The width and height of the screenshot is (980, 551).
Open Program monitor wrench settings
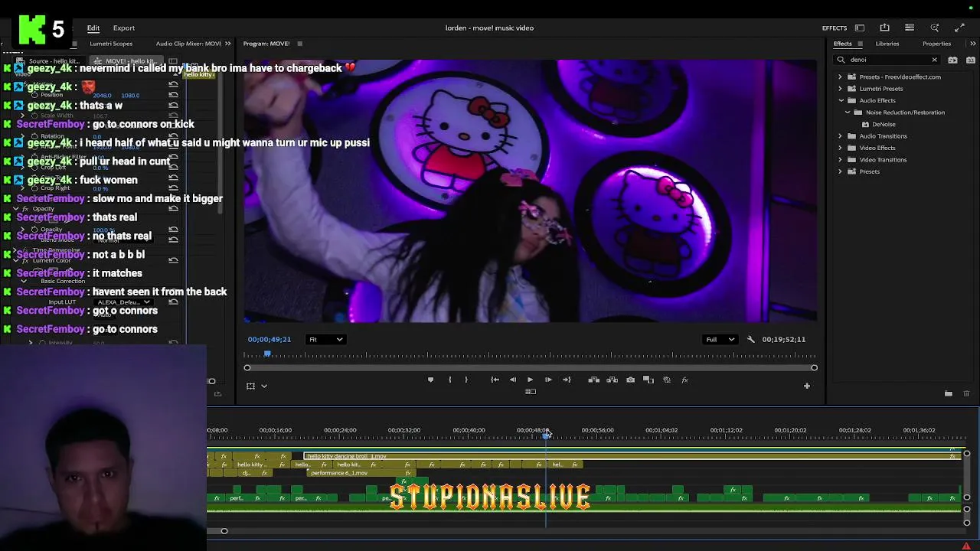tap(750, 339)
